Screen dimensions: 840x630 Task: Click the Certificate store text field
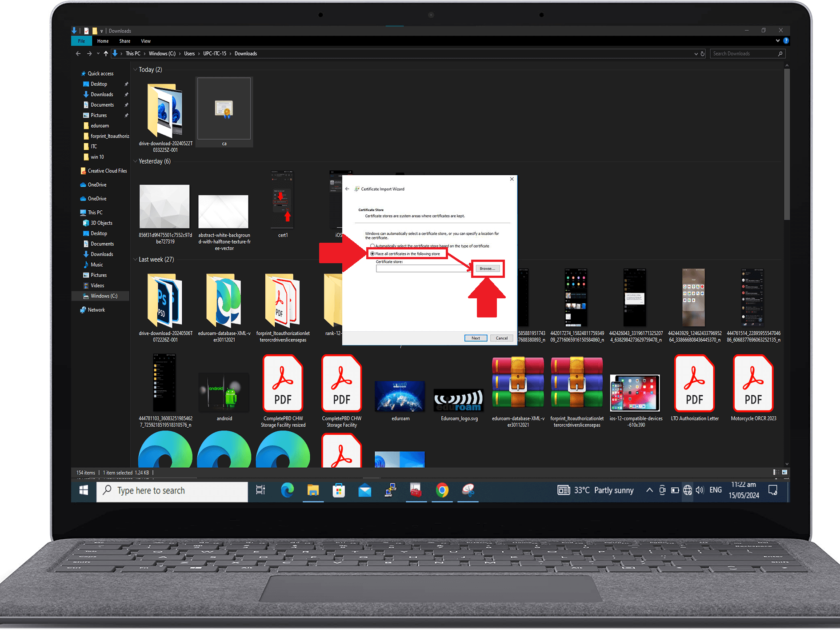pos(424,269)
